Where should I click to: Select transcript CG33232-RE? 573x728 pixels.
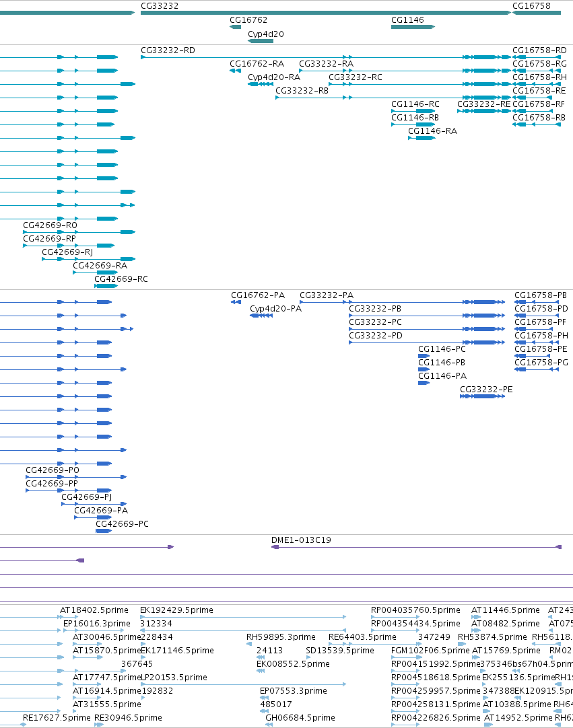(x=483, y=104)
